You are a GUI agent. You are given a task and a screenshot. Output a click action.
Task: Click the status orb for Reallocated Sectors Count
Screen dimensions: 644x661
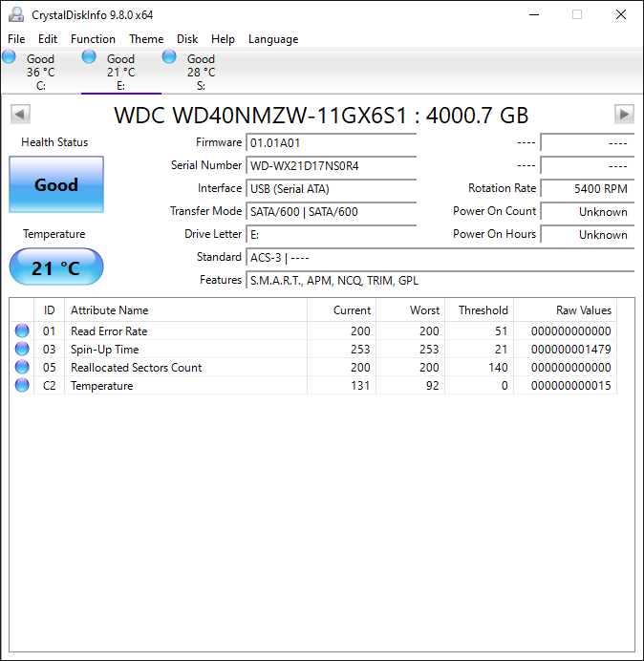pyautogui.click(x=22, y=367)
